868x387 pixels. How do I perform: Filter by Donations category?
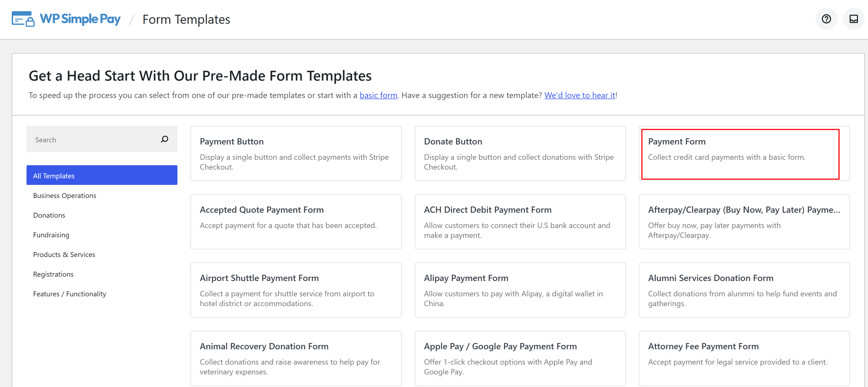[x=49, y=215]
